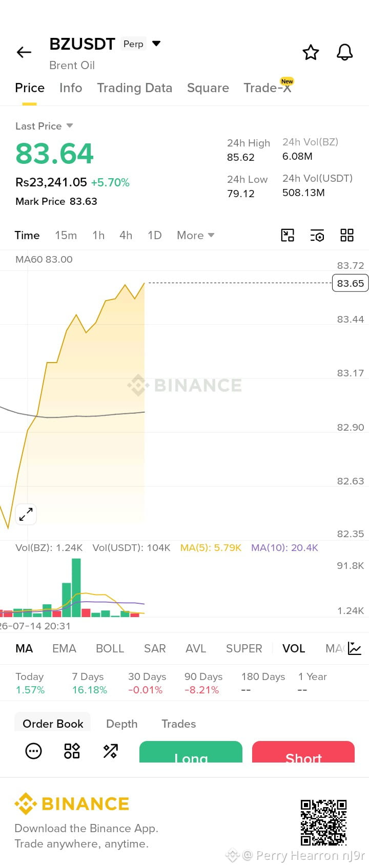Scan the Binance QR code
Screen dimensions: 369x868
pos(323,822)
